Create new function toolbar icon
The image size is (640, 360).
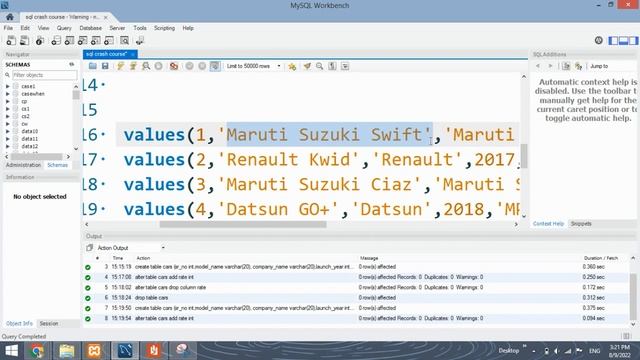tap(109, 40)
